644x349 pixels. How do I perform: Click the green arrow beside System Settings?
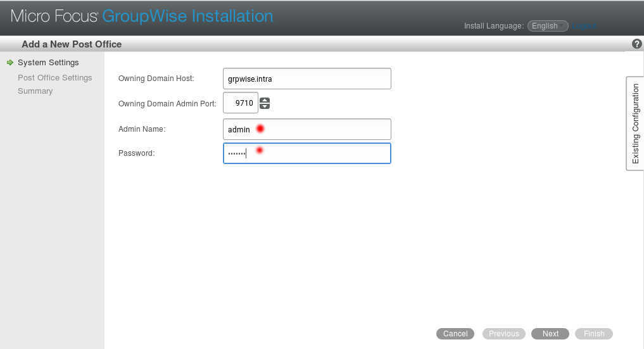point(10,63)
